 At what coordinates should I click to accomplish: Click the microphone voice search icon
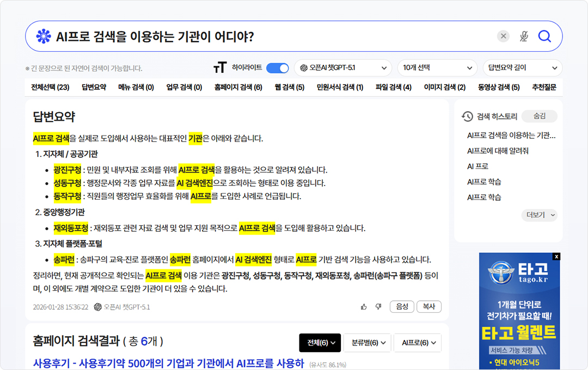[524, 36]
